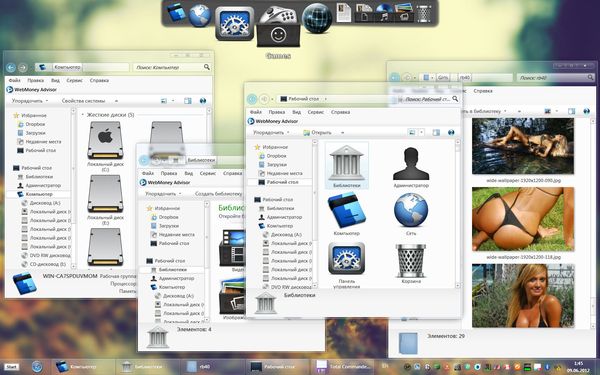The width and height of the screenshot is (600, 375).
Task: Click help icon in the Рабочий стол window toolbar
Action: click(x=451, y=132)
